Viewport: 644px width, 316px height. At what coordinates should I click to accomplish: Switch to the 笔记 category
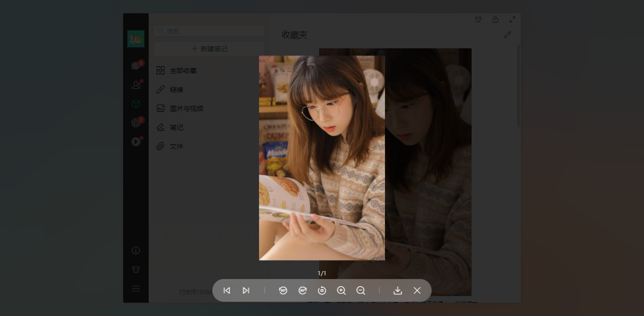(177, 127)
